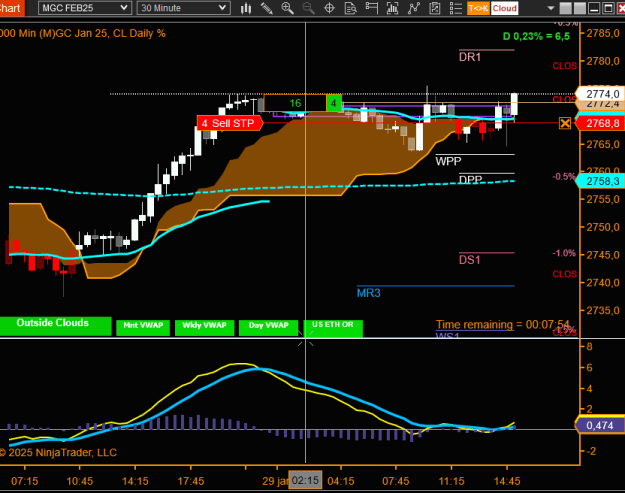Cancel the sell stop order X marker

tap(565, 123)
